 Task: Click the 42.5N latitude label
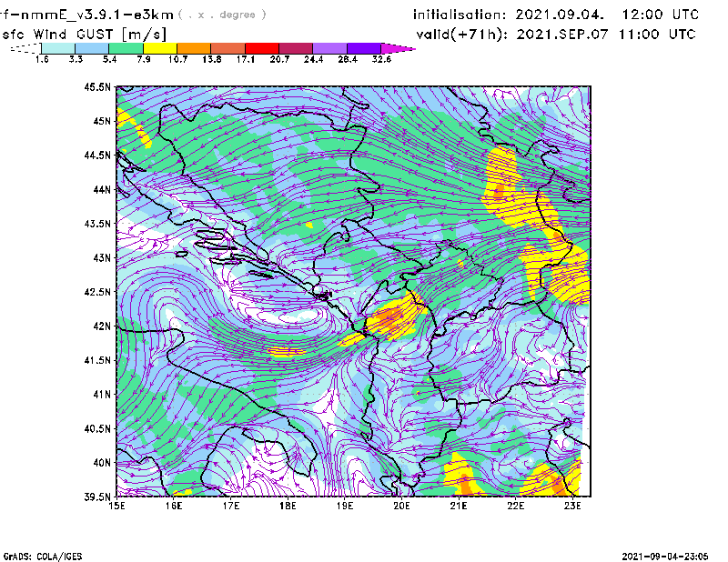click(x=97, y=292)
